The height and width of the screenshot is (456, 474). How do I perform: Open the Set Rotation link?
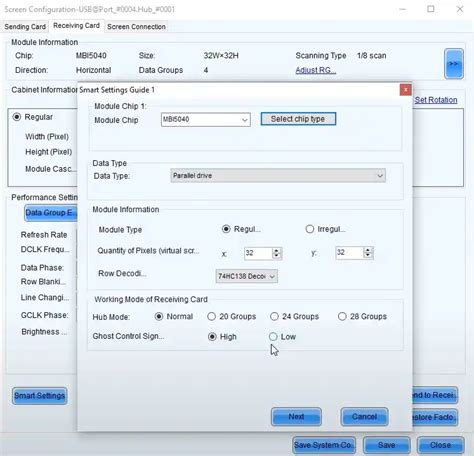coord(436,100)
